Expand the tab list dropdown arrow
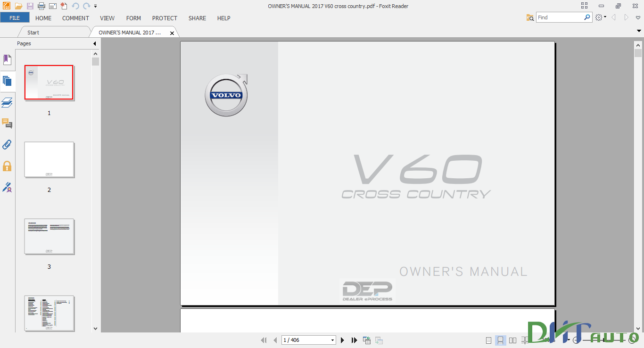 (638, 31)
